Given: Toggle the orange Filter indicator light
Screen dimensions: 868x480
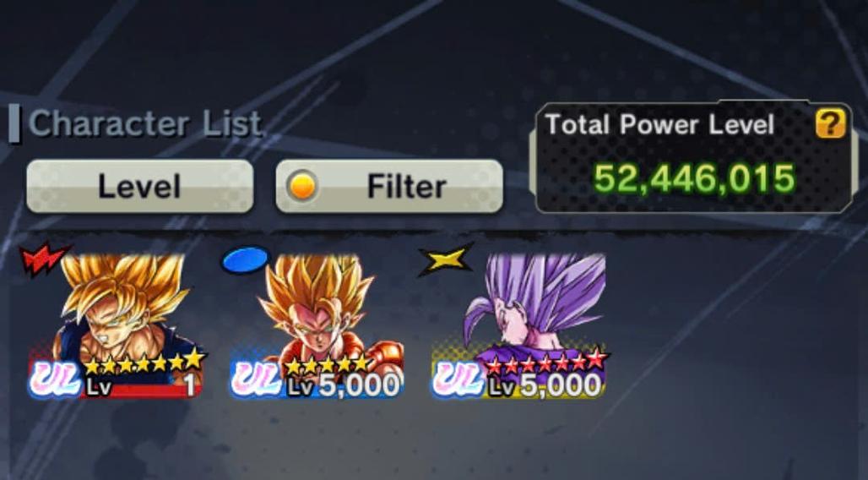Looking at the screenshot, I should click(x=302, y=186).
